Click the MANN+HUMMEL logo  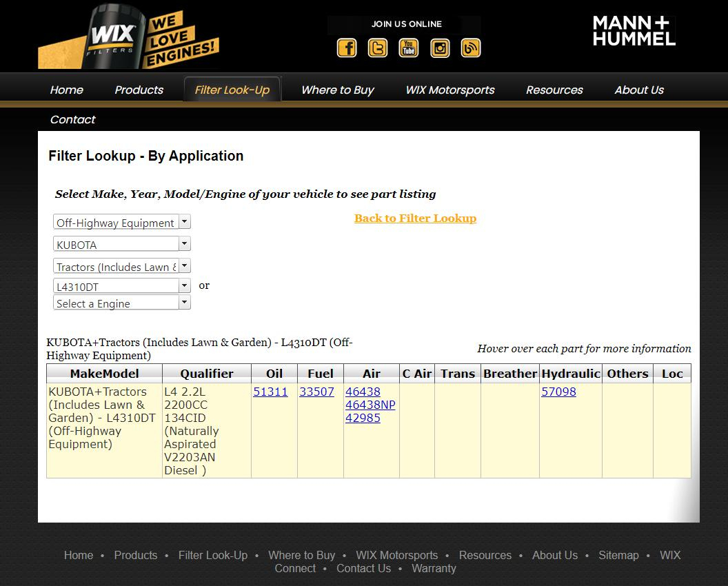tap(634, 31)
